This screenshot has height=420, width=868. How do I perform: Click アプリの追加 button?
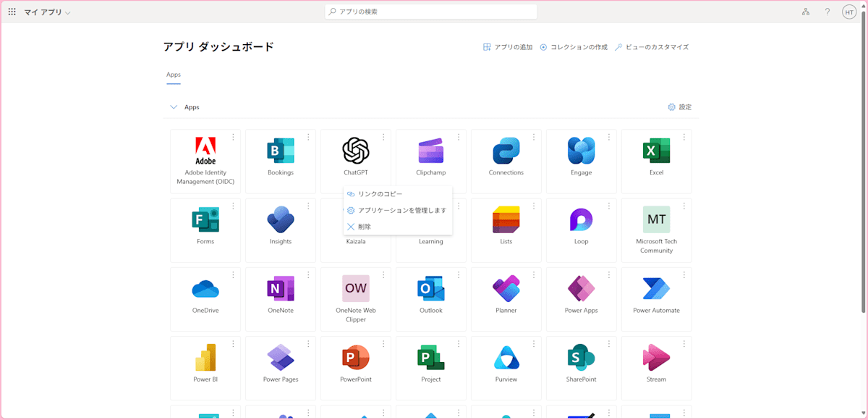(x=508, y=47)
